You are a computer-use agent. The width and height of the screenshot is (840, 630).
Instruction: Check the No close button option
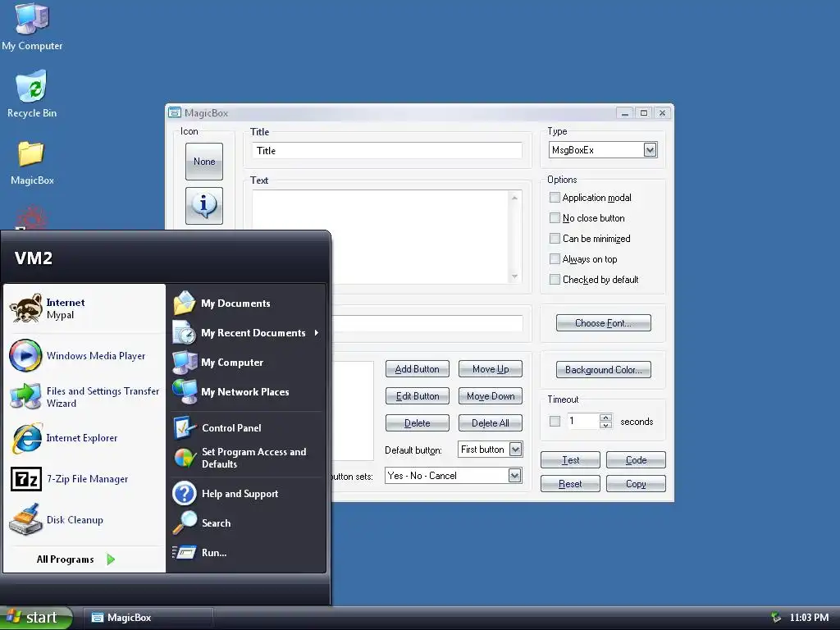[x=555, y=218]
